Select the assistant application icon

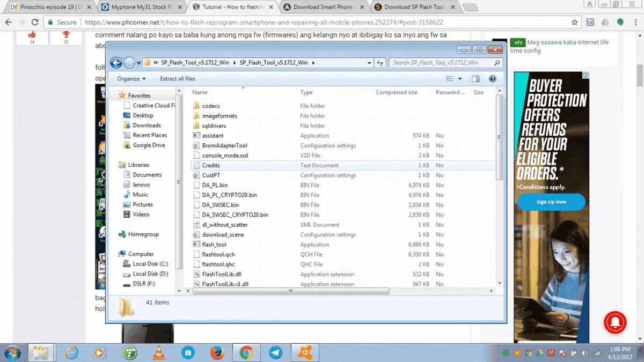pyautogui.click(x=196, y=136)
